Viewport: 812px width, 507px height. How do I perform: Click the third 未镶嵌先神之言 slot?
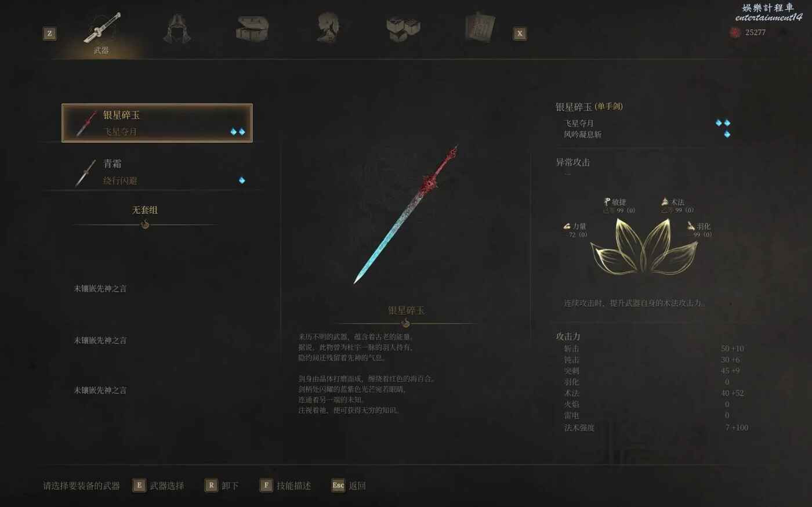[100, 390]
